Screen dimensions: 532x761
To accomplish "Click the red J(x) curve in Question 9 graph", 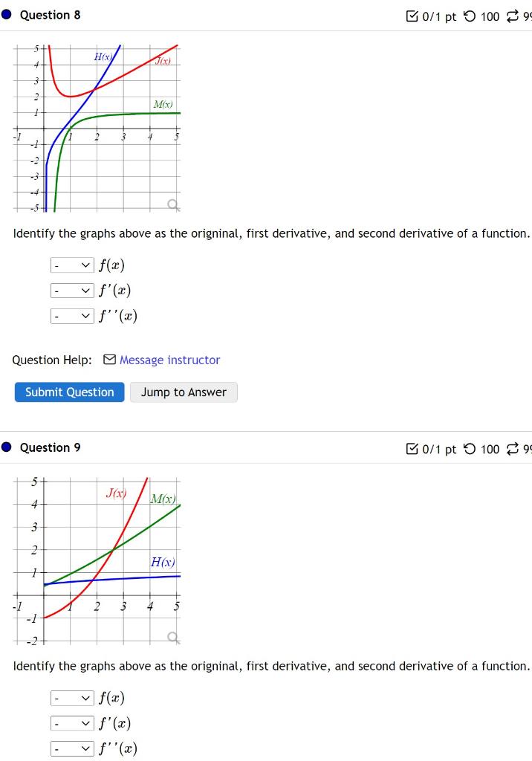I will (x=137, y=505).
